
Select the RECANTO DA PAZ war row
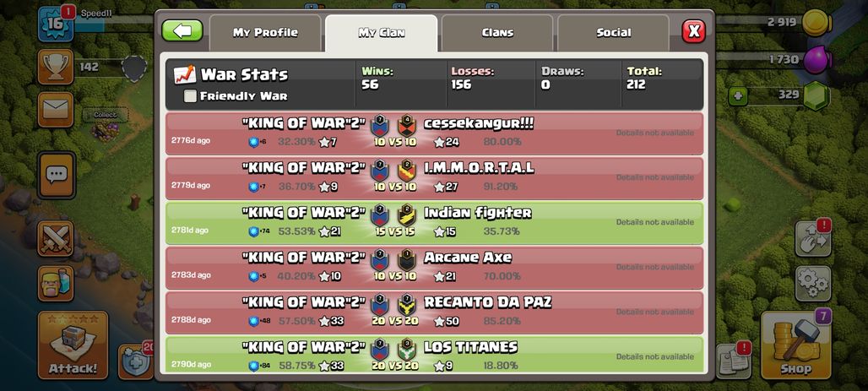[x=435, y=313]
